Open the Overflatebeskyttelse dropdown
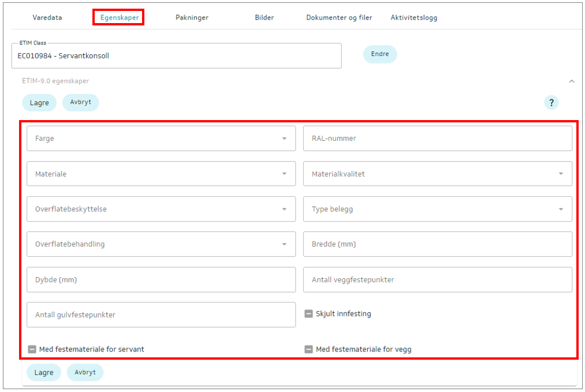This screenshot has width=585, height=392. 161,209
